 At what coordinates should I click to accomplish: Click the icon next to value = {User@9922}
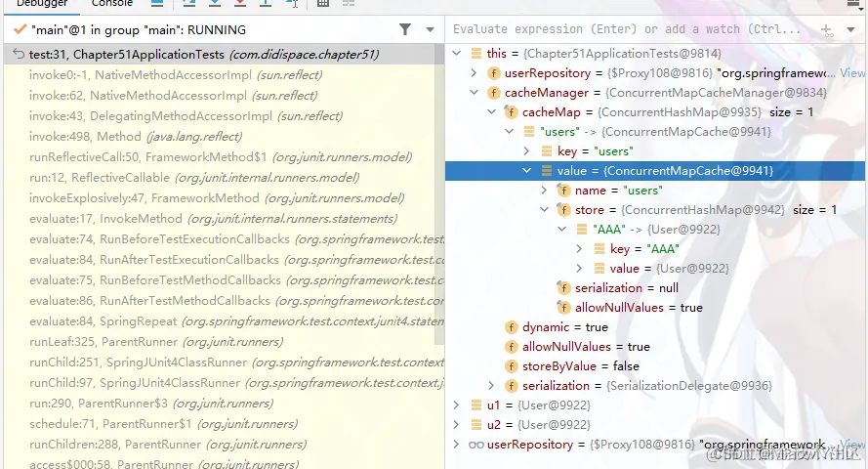599,269
